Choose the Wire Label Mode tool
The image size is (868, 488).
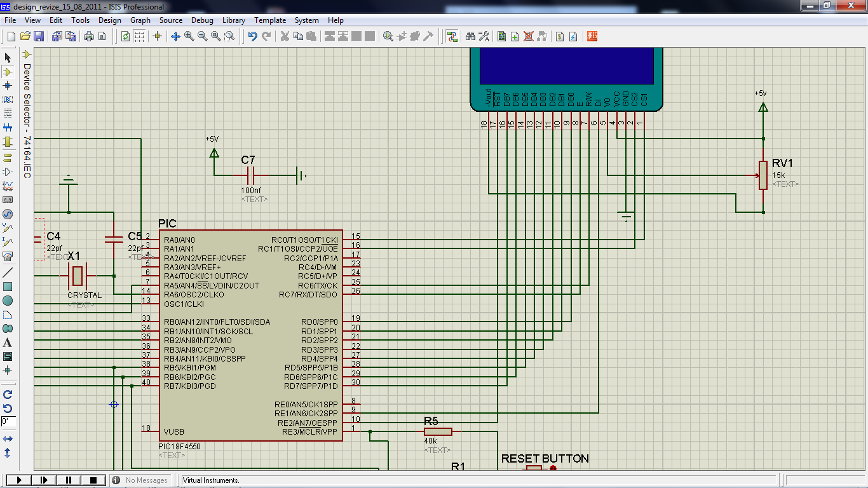tap(8, 100)
